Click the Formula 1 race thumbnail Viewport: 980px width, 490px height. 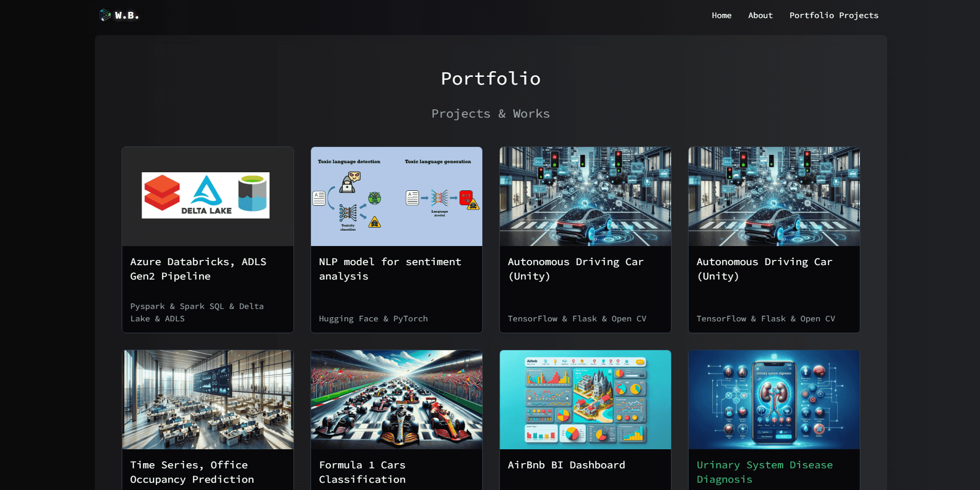(x=397, y=400)
